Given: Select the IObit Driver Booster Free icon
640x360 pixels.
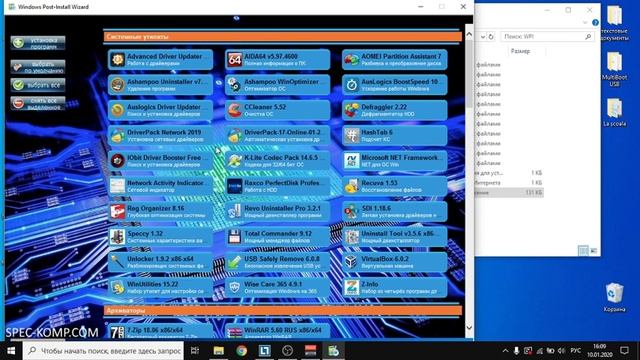Looking at the screenshot, I should [118, 161].
